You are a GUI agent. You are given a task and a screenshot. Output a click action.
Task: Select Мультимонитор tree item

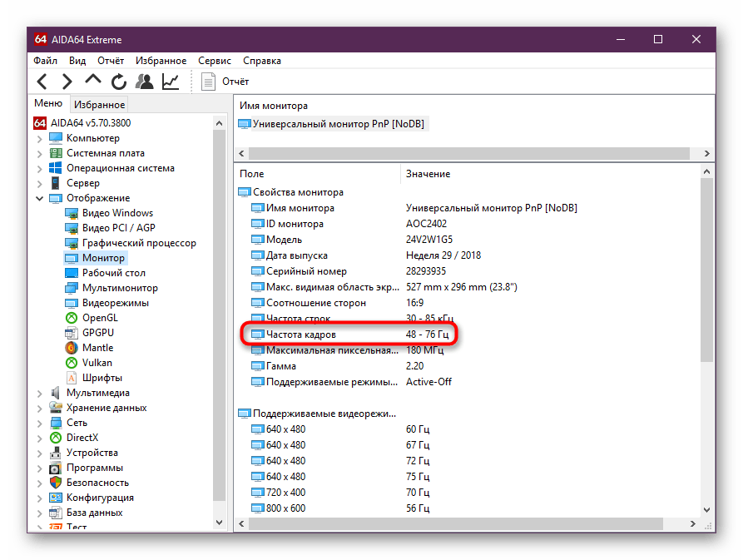click(120, 288)
